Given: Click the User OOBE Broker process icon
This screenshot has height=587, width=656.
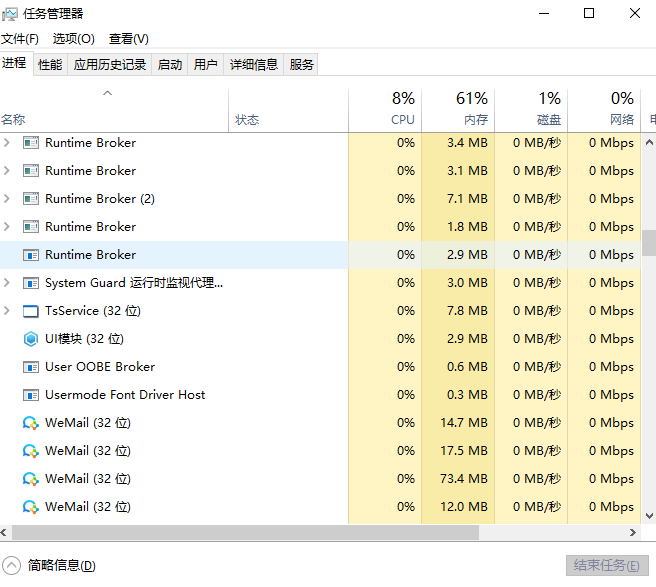Looking at the screenshot, I should pyautogui.click(x=31, y=367).
